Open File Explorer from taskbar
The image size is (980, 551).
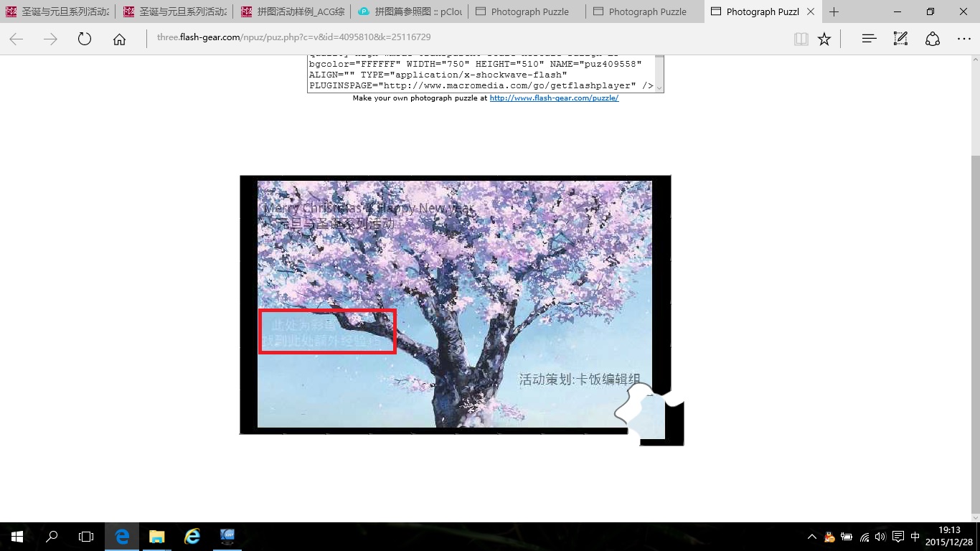(x=156, y=536)
